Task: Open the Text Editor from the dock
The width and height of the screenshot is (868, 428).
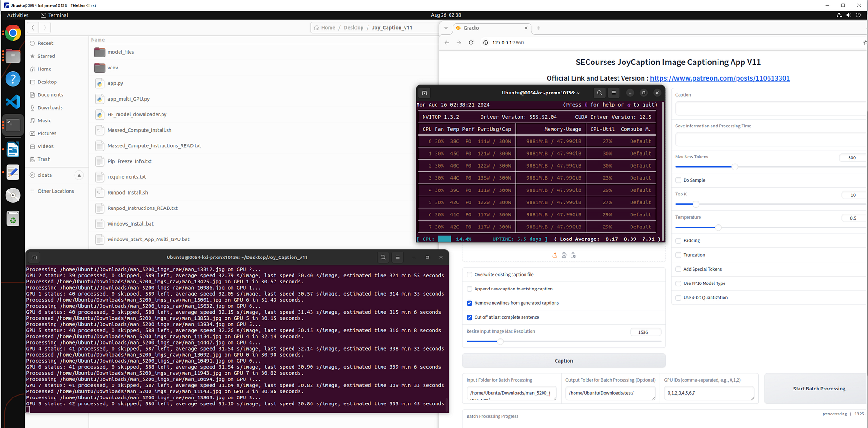Action: 13,172
